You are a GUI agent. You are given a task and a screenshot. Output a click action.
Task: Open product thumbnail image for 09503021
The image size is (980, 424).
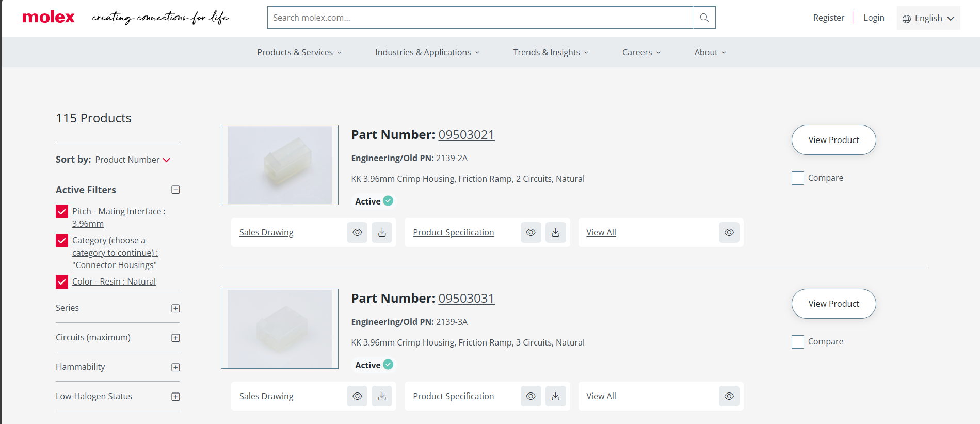[x=280, y=165]
